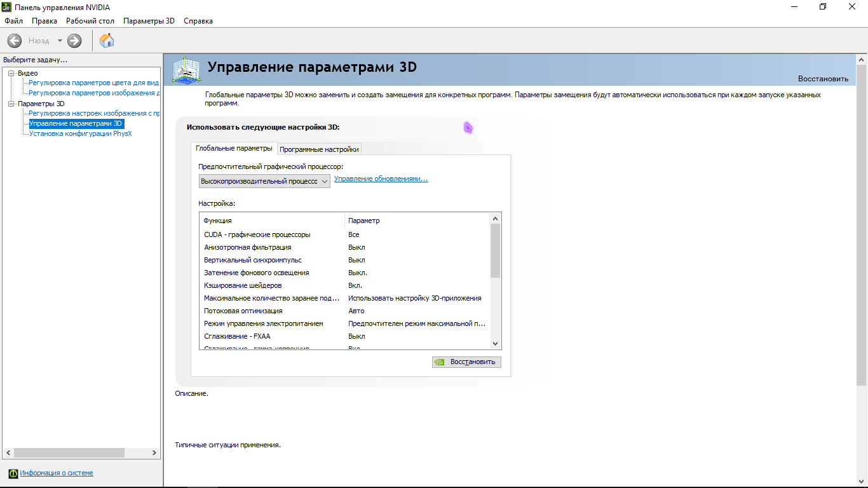Open the Файл menu

[13, 21]
